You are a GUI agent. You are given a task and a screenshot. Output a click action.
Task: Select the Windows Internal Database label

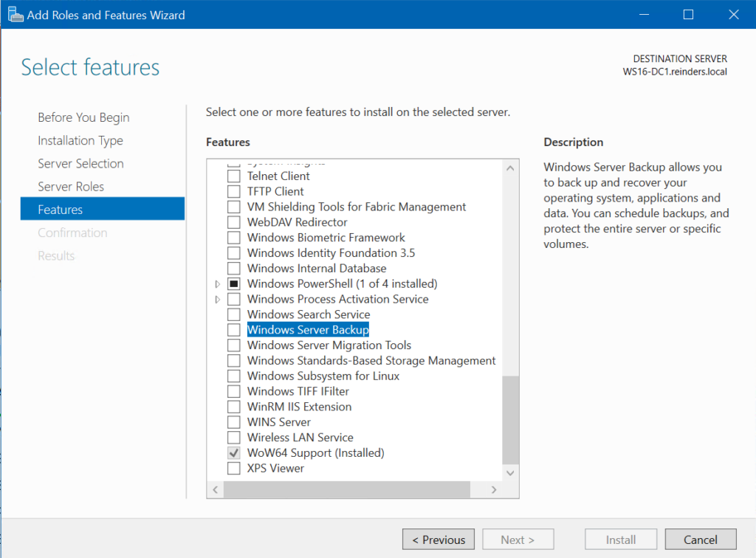[x=317, y=269]
